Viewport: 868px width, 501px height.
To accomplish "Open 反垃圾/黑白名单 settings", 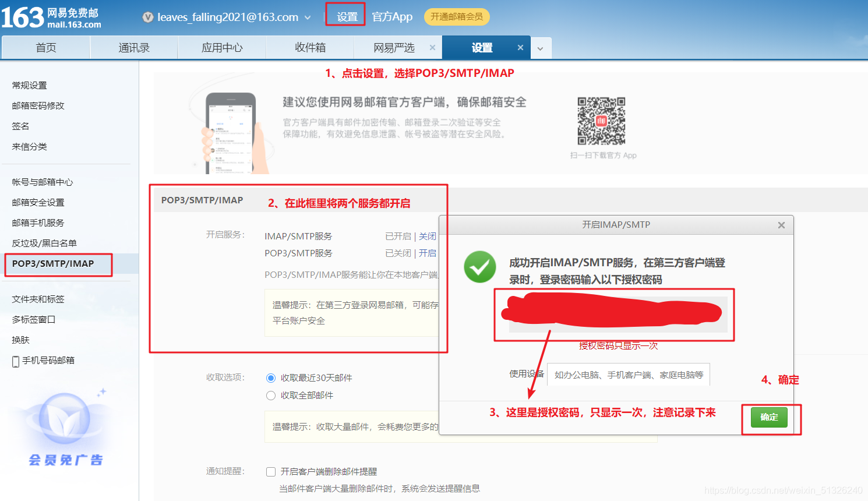I will pos(44,244).
